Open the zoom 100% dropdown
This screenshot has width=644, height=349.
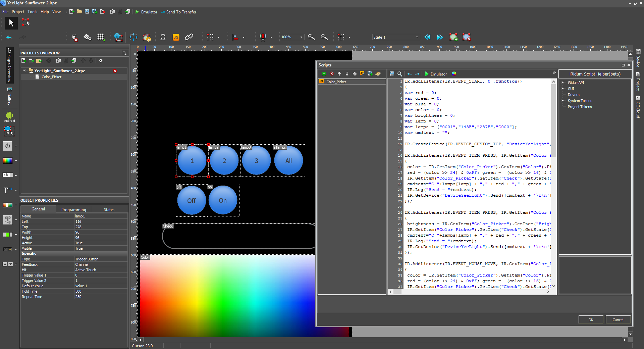(301, 37)
